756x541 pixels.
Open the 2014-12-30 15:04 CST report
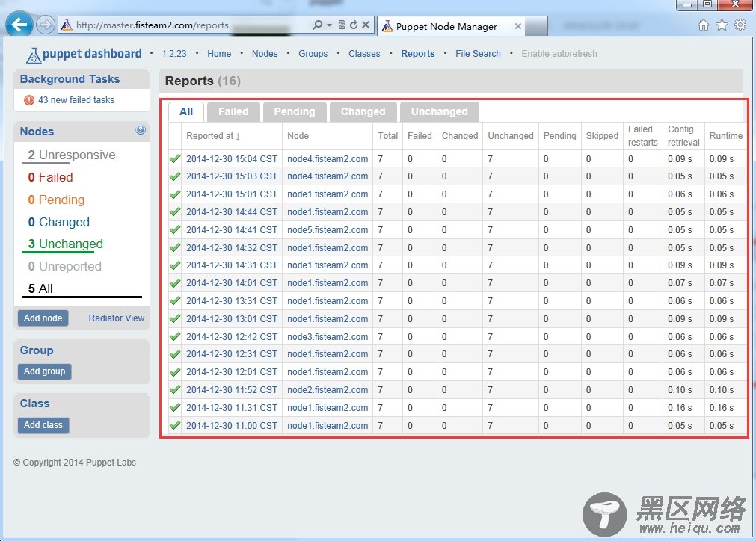click(232, 159)
